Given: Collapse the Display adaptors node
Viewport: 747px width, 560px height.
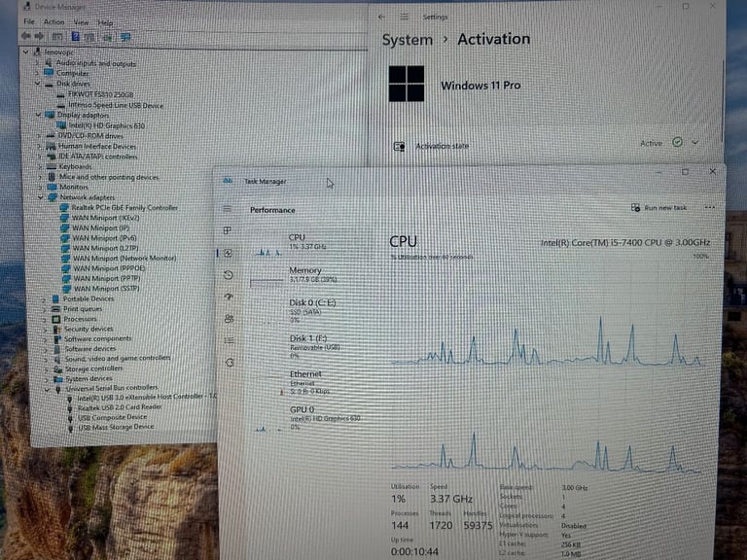Looking at the screenshot, I should tap(39, 115).
